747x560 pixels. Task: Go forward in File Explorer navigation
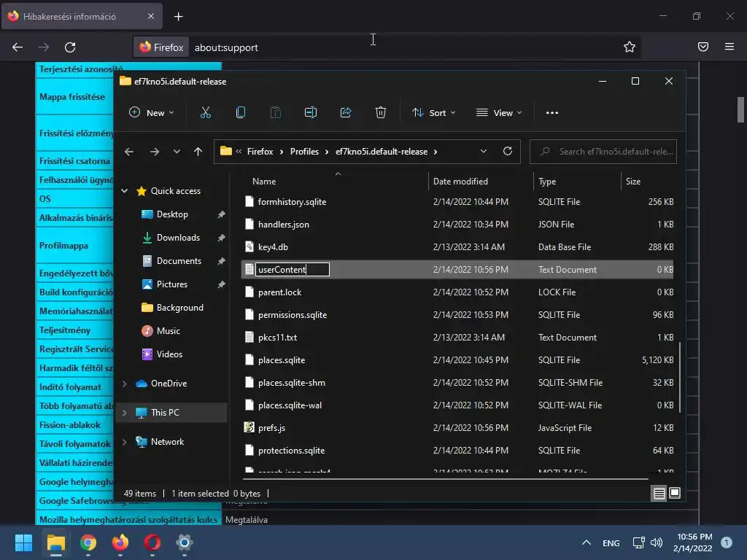155,152
